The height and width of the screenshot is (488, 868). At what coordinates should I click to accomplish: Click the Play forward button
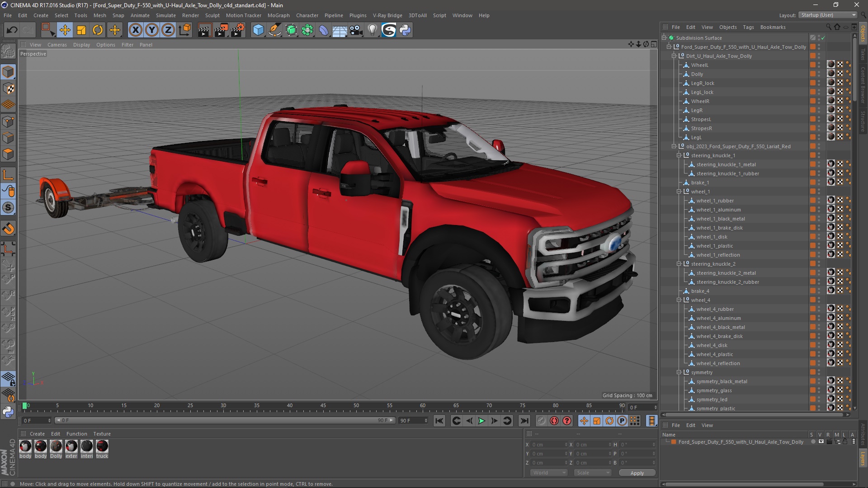[x=481, y=421]
